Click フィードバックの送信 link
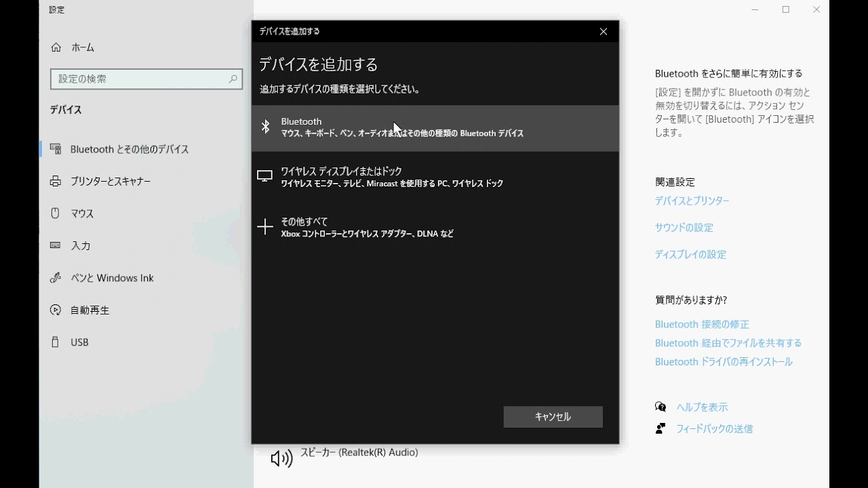 [x=714, y=429]
